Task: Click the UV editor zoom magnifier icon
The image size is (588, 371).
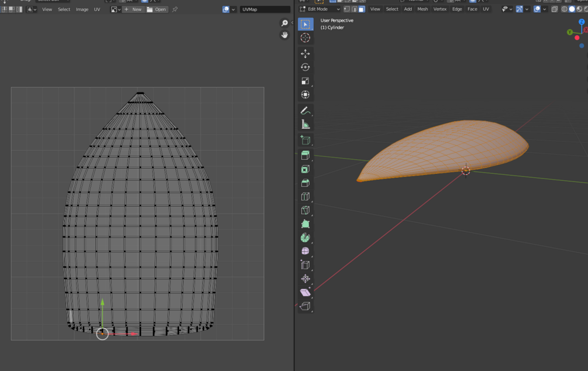Action: 284,23
